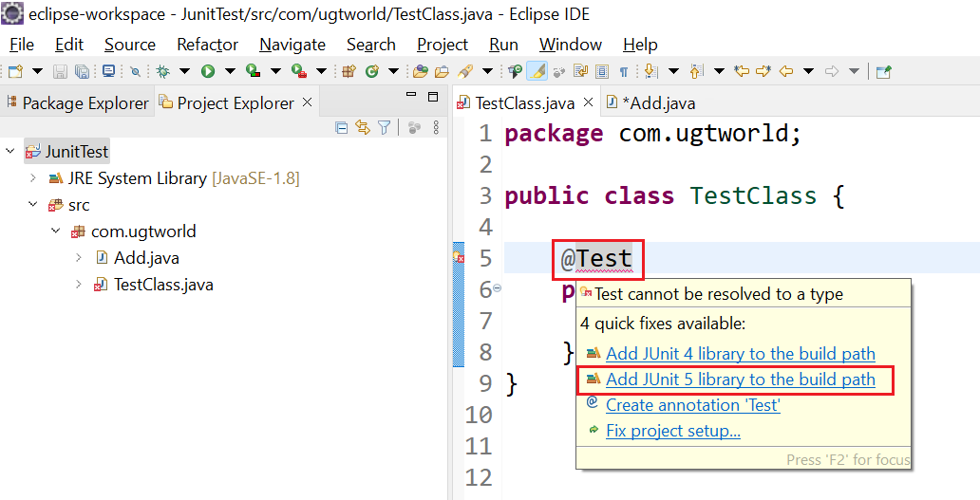Click the New wizard toolbar icon
980x500 pixels.
click(15, 72)
